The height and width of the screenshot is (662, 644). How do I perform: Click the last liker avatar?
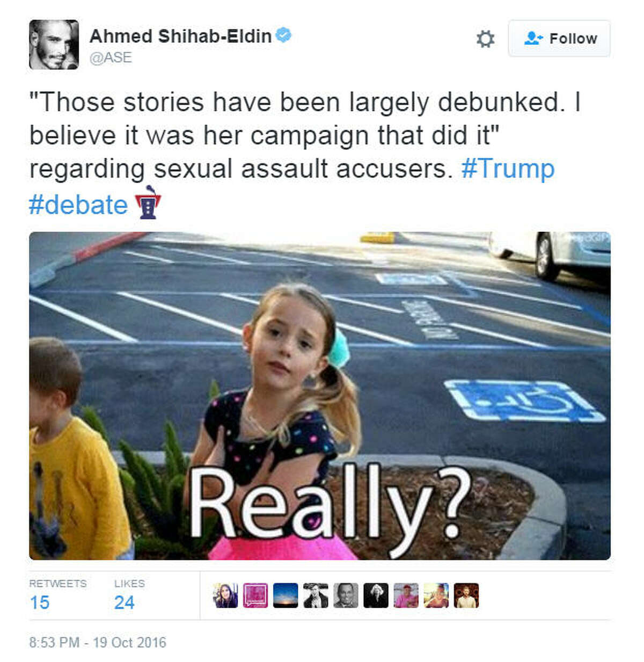[466, 595]
